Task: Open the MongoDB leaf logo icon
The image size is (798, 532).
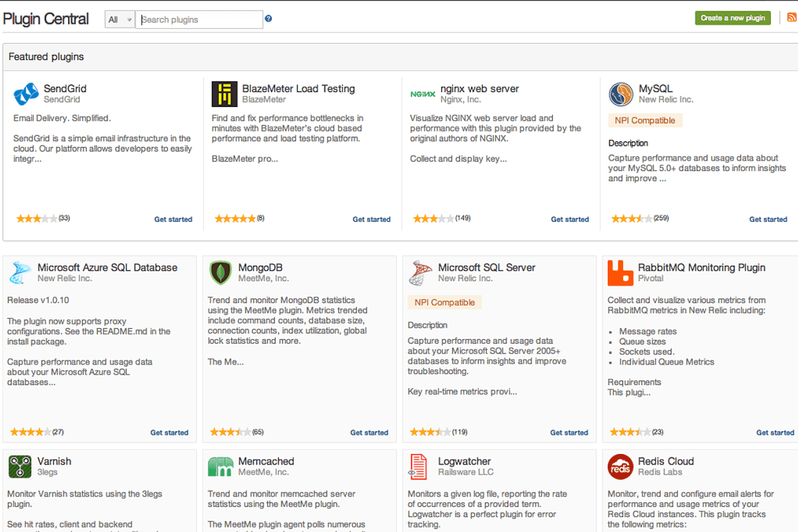Action: click(220, 273)
